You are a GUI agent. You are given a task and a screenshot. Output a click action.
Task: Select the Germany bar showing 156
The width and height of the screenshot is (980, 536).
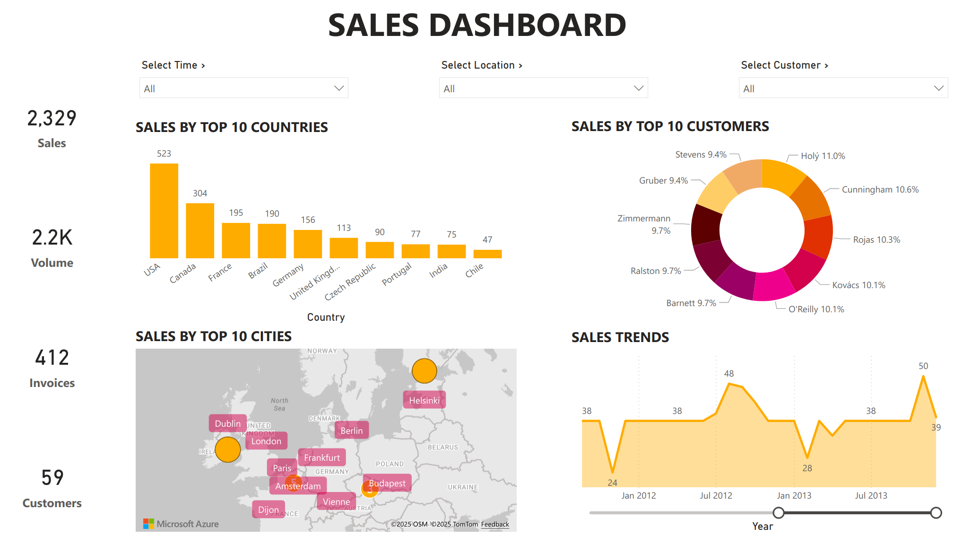308,244
